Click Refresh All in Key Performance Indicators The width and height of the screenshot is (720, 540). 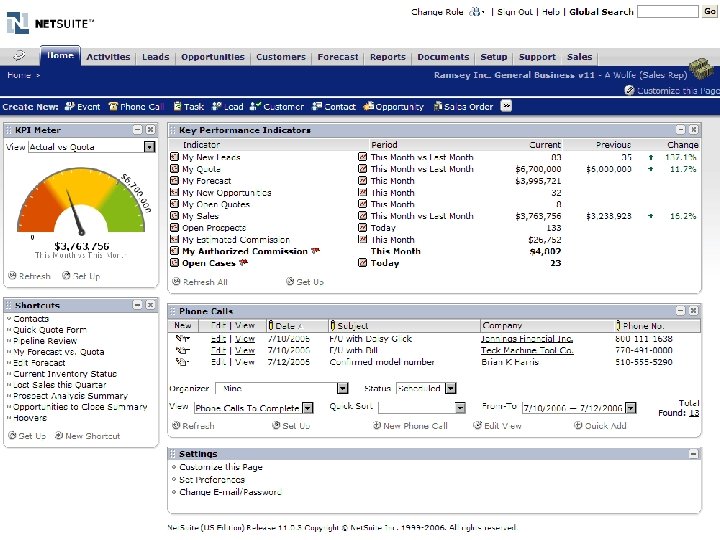[200, 282]
